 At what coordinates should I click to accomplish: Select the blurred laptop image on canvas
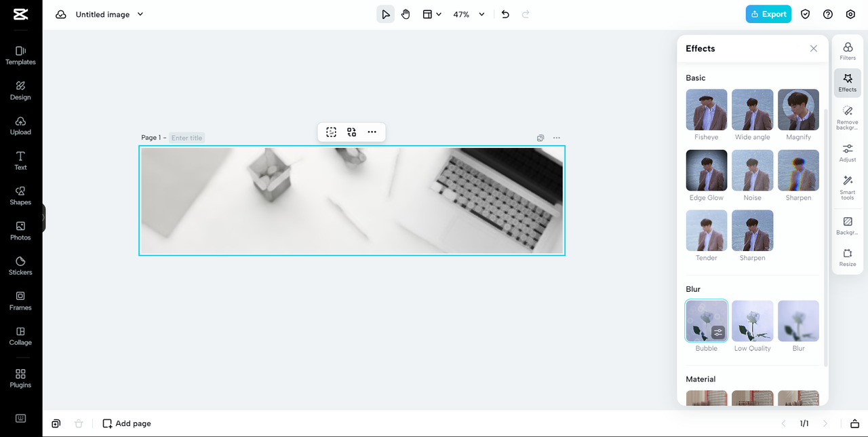pyautogui.click(x=352, y=201)
